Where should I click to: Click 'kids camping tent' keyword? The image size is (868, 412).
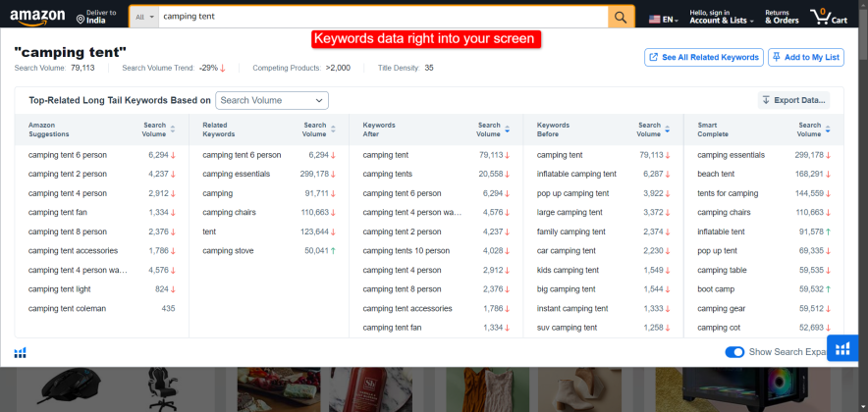click(568, 271)
